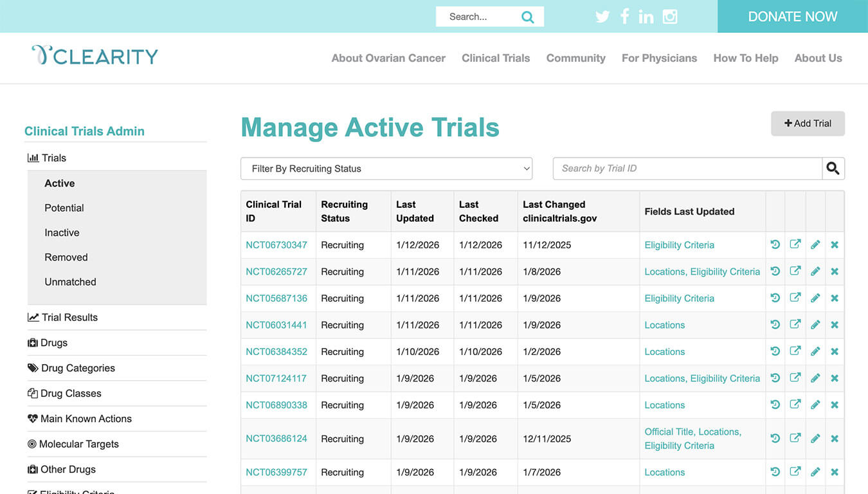Viewport: 868px width, 494px height.
Task: Click the Instagram icon in the header
Action: (670, 17)
